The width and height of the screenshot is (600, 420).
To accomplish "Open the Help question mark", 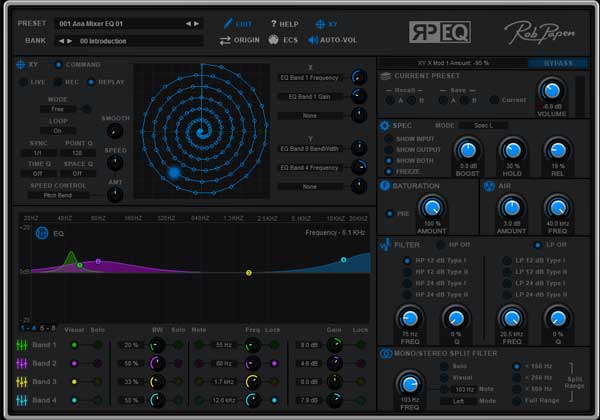I will point(273,24).
